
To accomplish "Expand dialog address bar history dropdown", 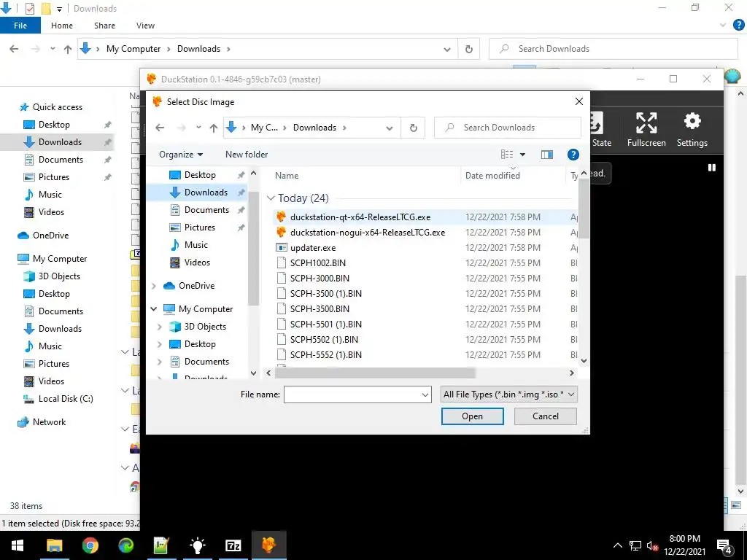I will tap(390, 128).
